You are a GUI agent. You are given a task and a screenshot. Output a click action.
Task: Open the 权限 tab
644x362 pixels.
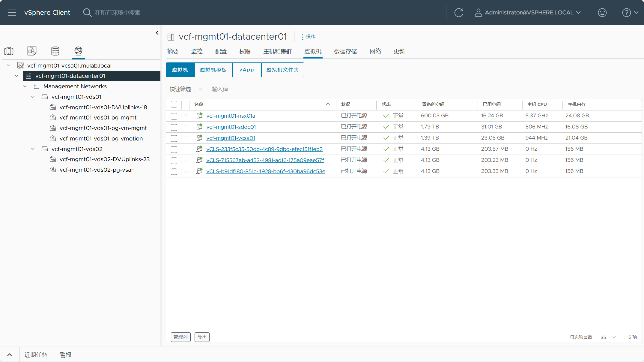coord(245,51)
